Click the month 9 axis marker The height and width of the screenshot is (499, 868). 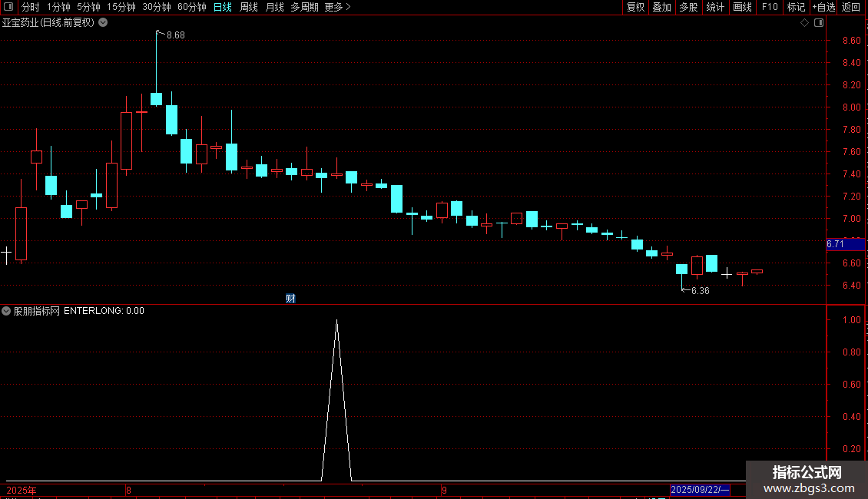444,490
